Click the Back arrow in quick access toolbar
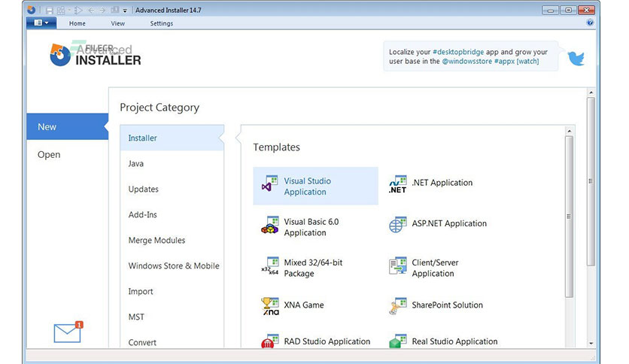The width and height of the screenshot is (629, 364). [x=91, y=11]
